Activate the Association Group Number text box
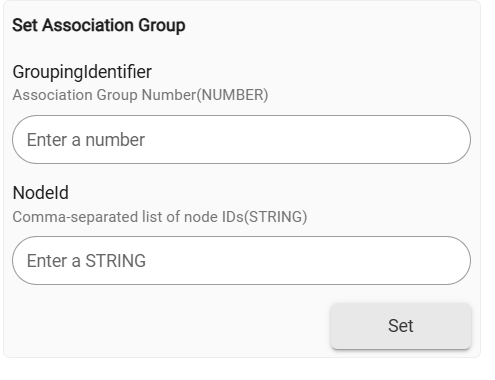Image resolution: width=495 pixels, height=380 pixels. [x=241, y=139]
